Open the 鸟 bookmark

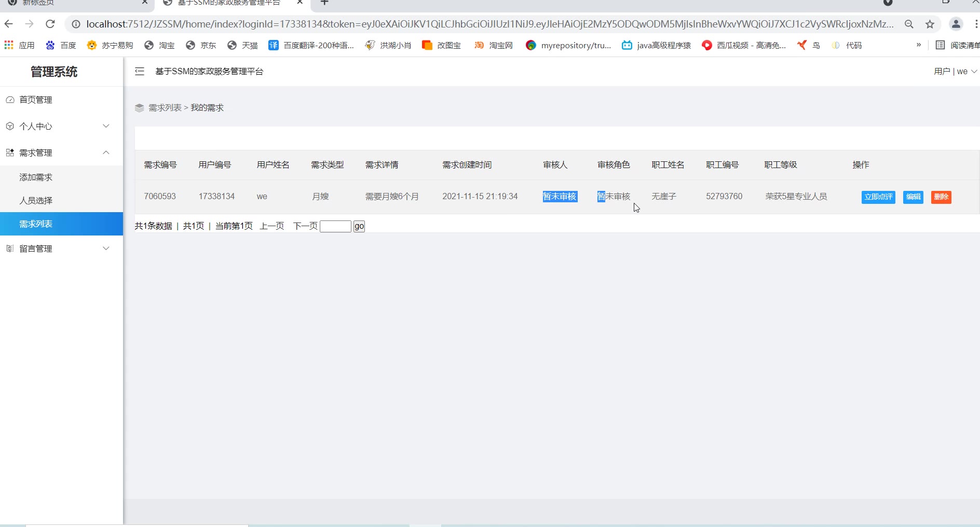(809, 45)
